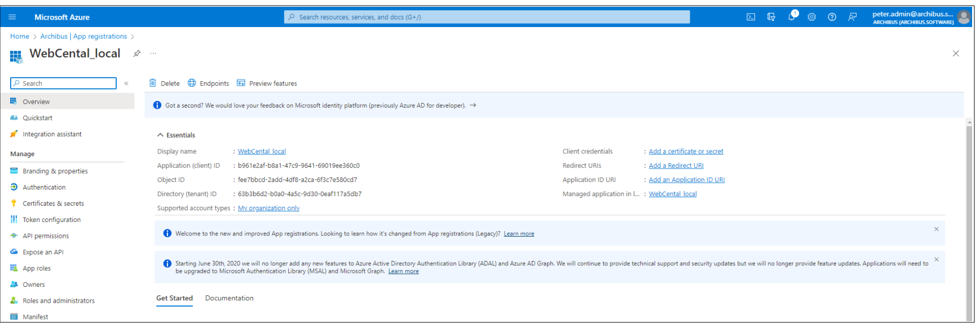980x328 pixels.
Task: Open the Managed application WebCental_local link
Action: click(673, 194)
